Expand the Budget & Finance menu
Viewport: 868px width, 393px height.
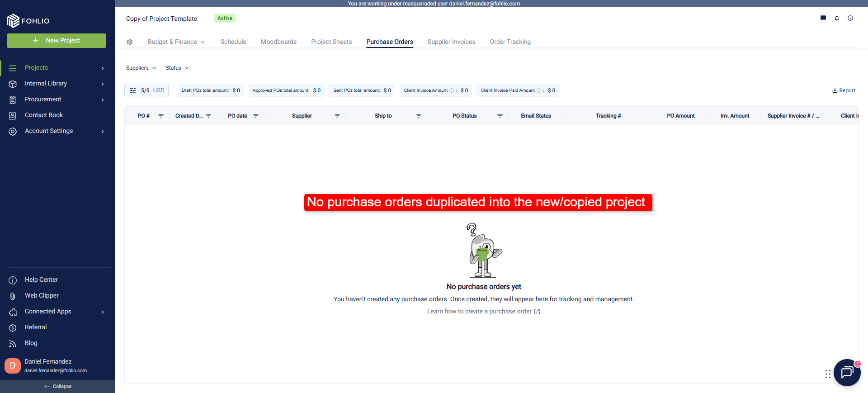click(176, 42)
